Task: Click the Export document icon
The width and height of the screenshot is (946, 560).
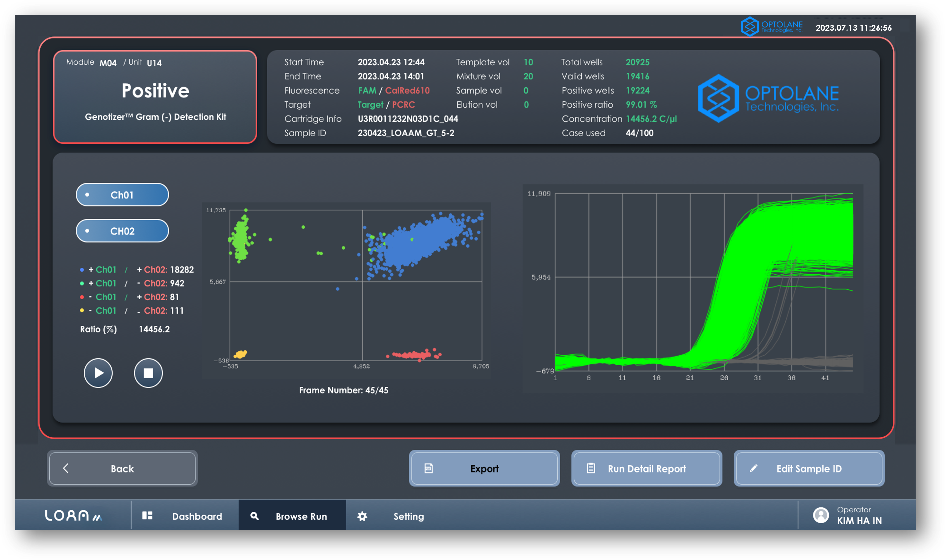Action: 429,469
